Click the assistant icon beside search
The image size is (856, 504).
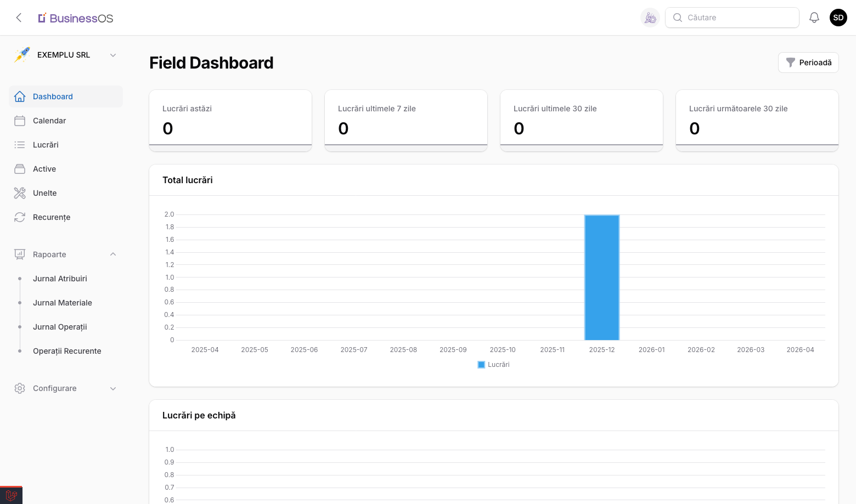650,18
